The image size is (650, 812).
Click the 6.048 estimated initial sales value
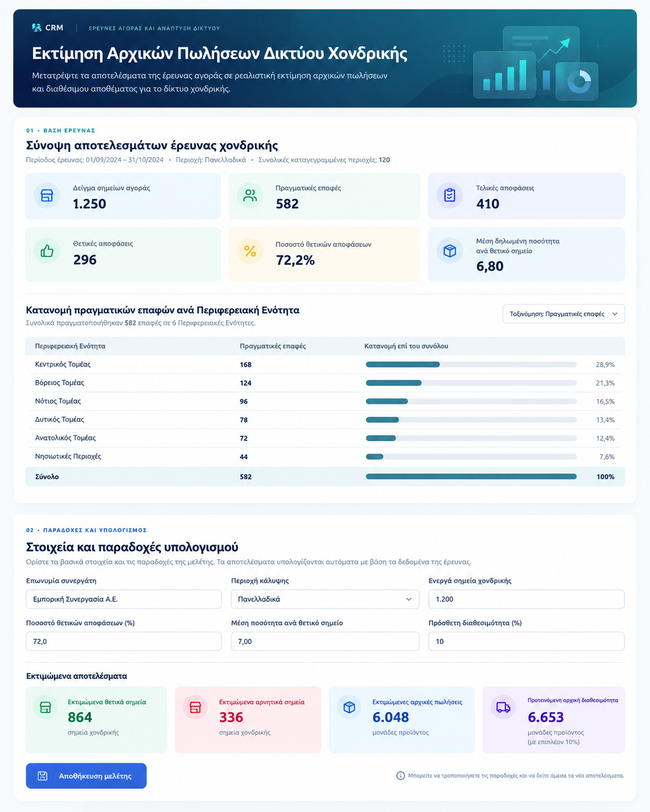(x=390, y=718)
